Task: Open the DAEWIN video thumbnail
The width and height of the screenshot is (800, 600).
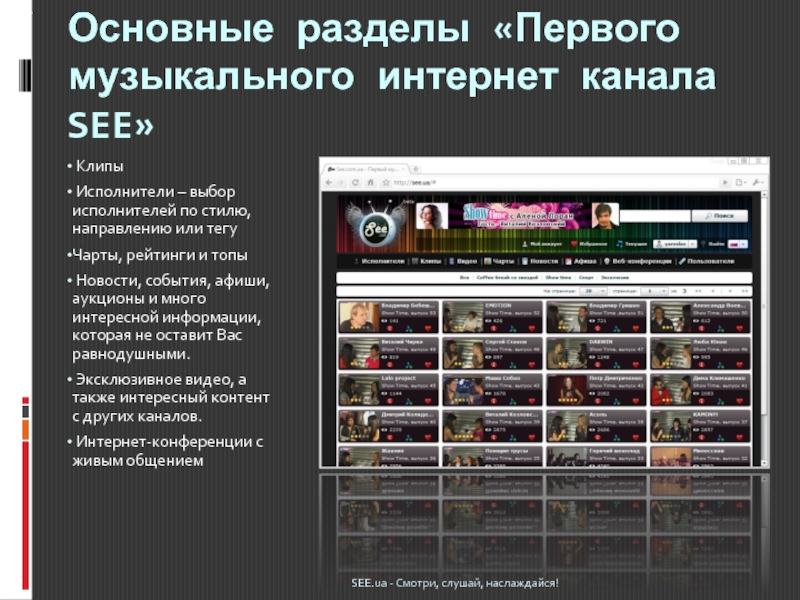Action: coord(567,354)
